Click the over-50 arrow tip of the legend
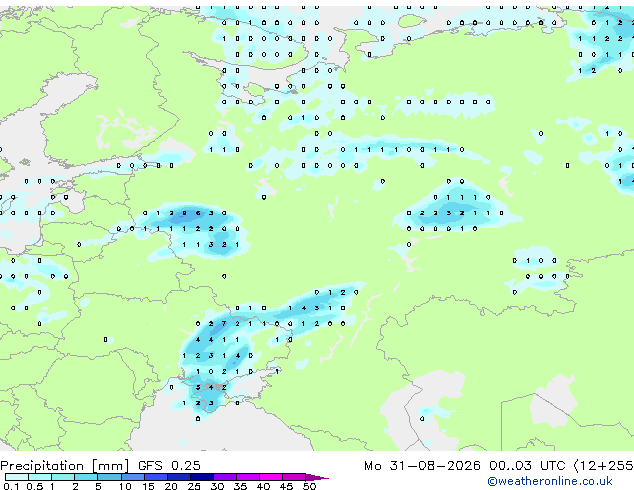The width and height of the screenshot is (634, 490). [x=317, y=477]
